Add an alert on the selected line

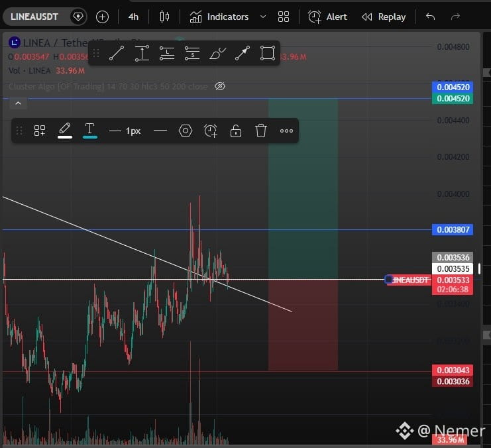[211, 131]
